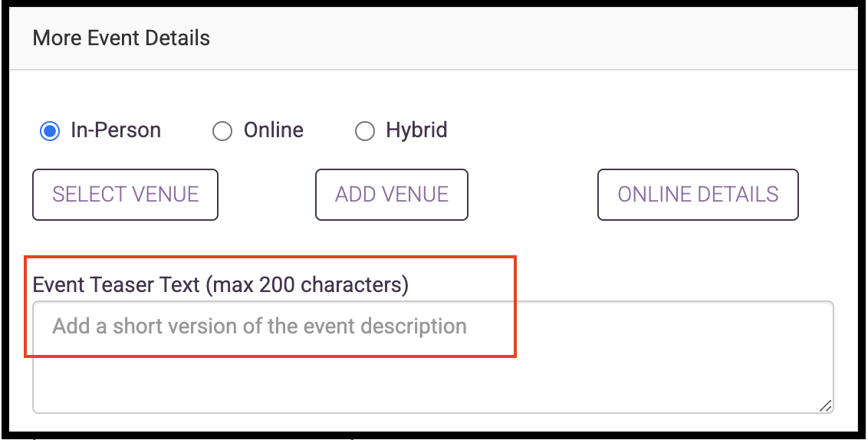Click the "(max 200 characters)" hint text
Viewport: 868px width, 440px height.
[307, 284]
